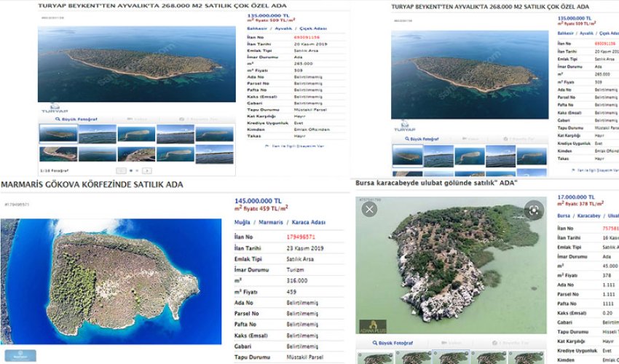The width and height of the screenshot is (619, 364).
Task: Open the Ayvalık breadcrumb in left Ayvalık listing
Action: tap(283, 28)
